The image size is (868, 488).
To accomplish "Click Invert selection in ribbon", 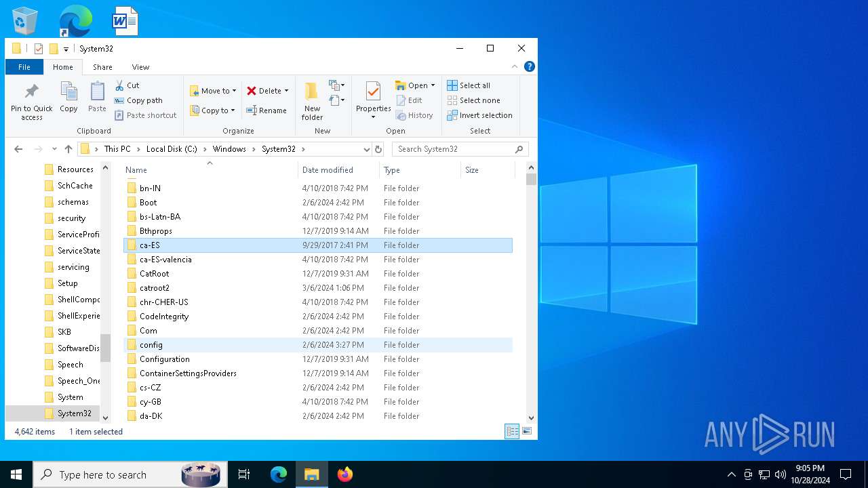I will [x=479, y=115].
